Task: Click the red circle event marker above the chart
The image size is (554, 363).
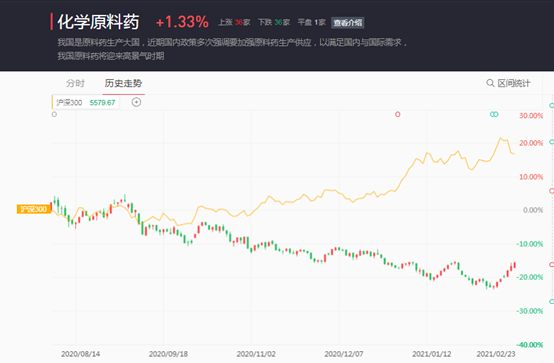Action: point(397,114)
